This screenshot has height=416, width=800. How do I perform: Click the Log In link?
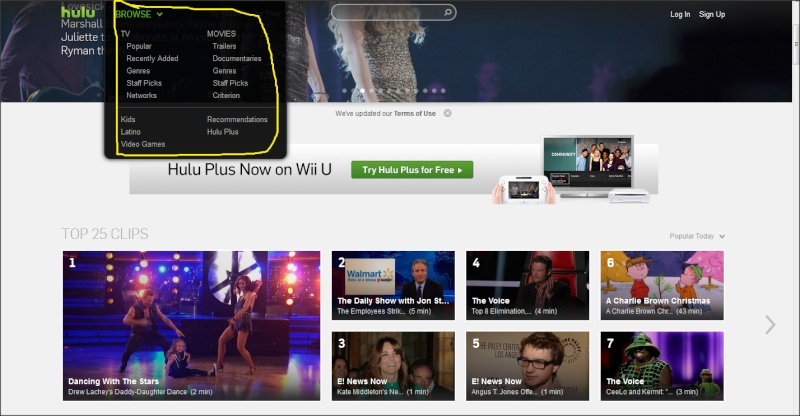[680, 14]
